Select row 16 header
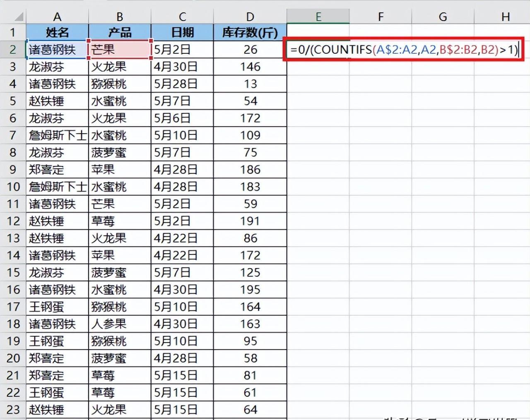Image resolution: width=530 pixels, height=420 pixels. (13, 290)
